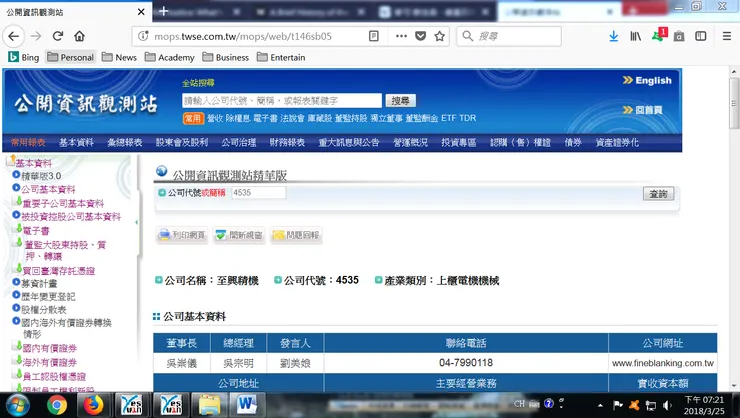Open volume speaker icon in system tray
The width and height of the screenshot is (740, 418).
(x=667, y=405)
